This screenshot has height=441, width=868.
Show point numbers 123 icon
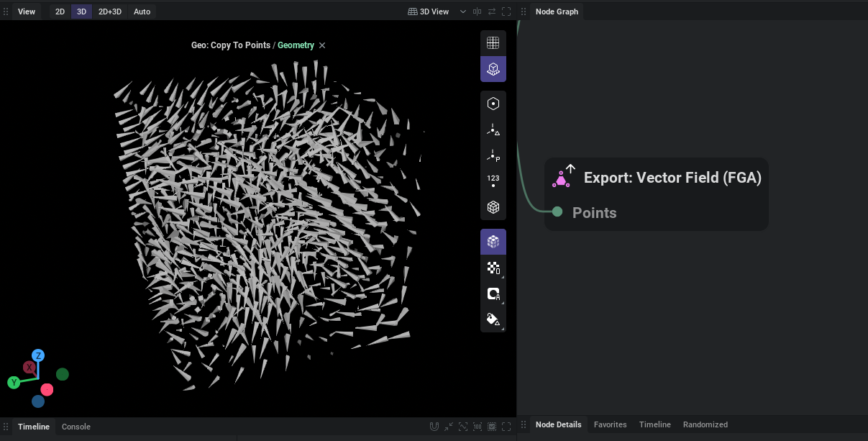(493, 181)
